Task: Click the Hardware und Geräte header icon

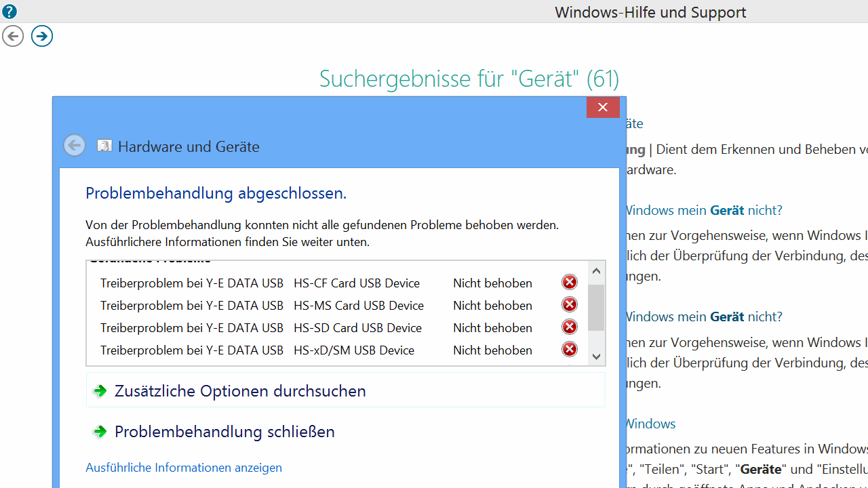Action: (x=104, y=146)
